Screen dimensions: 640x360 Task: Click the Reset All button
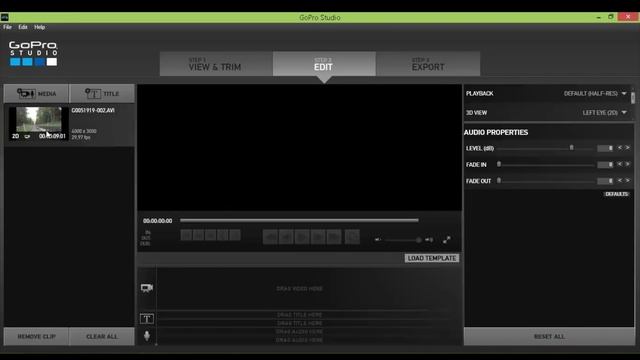click(549, 336)
